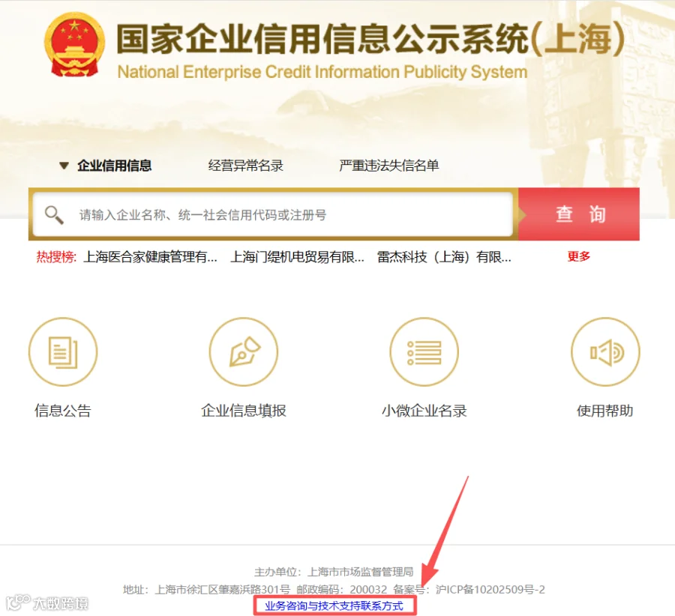Open the 企业信息填报 pen icon
The width and height of the screenshot is (675, 616).
(x=244, y=352)
